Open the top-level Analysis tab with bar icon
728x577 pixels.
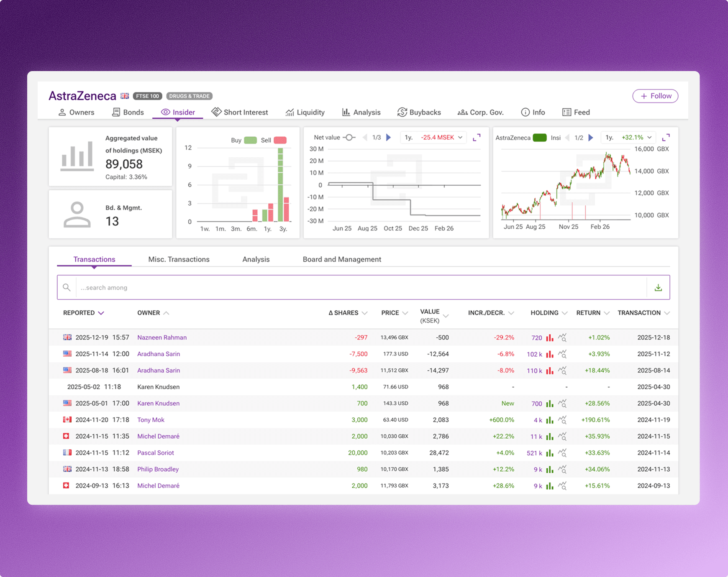point(361,112)
